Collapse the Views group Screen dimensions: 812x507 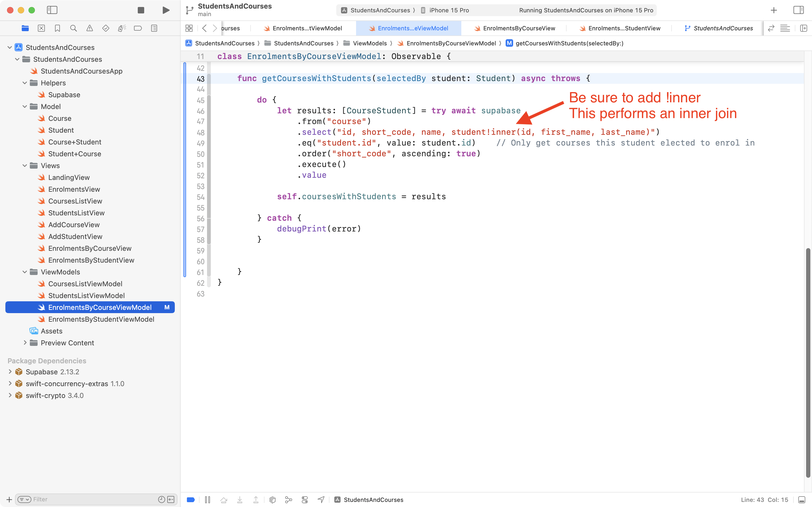pyautogui.click(x=24, y=165)
